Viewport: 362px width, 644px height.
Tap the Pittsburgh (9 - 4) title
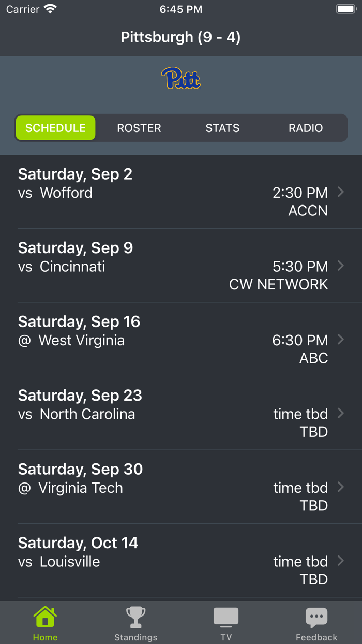coord(180,37)
